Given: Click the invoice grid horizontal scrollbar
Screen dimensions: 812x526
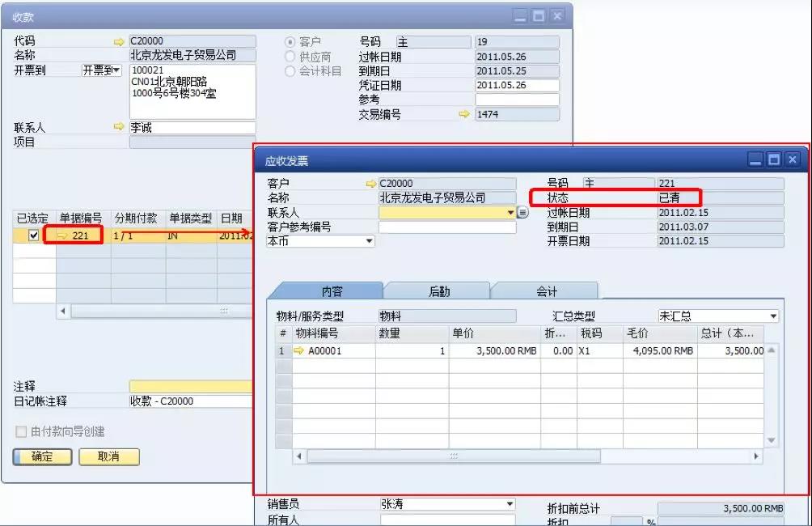Looking at the screenshot, I should click(x=453, y=456).
